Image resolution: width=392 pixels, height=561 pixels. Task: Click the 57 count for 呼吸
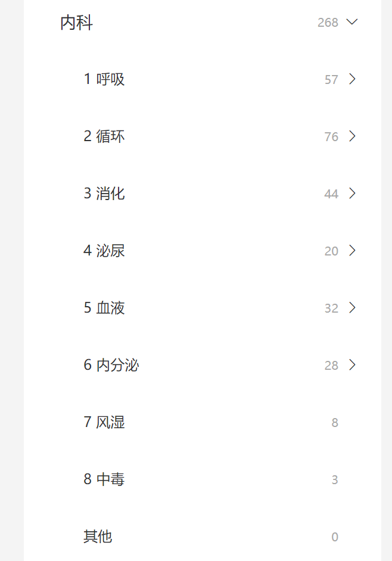[331, 79]
